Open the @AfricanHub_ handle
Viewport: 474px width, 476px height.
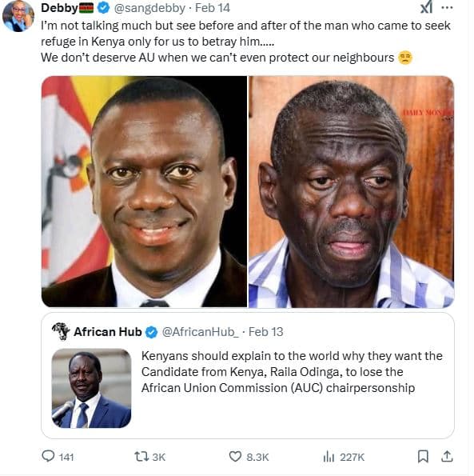[200, 332]
